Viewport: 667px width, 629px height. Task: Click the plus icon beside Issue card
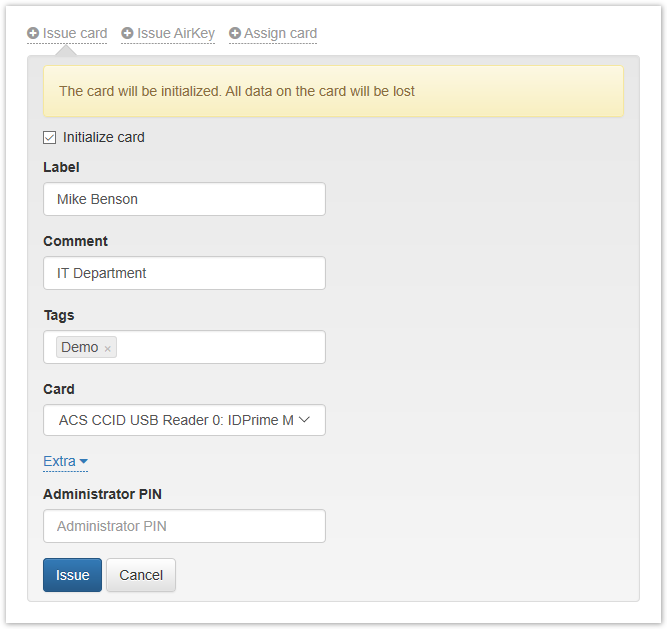[33, 33]
